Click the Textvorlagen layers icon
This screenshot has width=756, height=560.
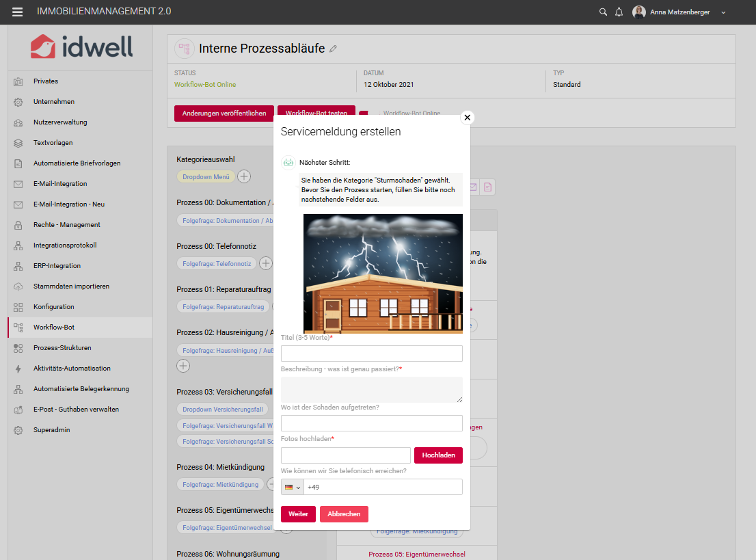(x=18, y=144)
